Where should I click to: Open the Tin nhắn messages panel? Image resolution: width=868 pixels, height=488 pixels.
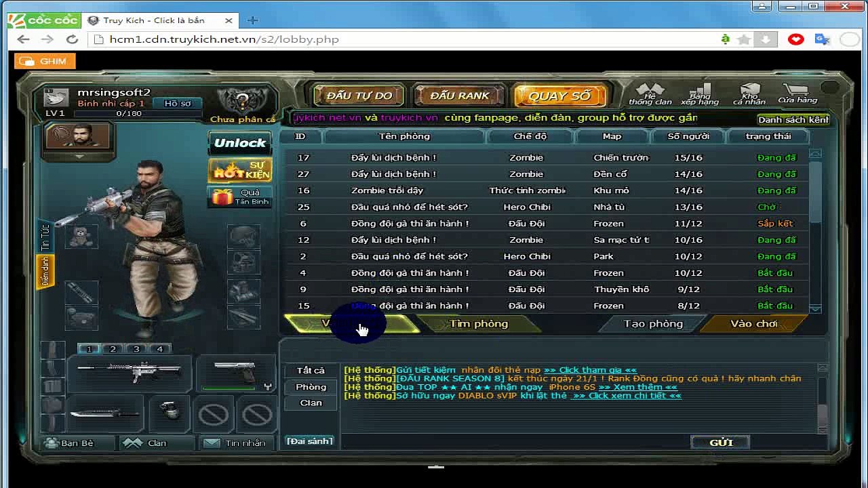coord(236,443)
